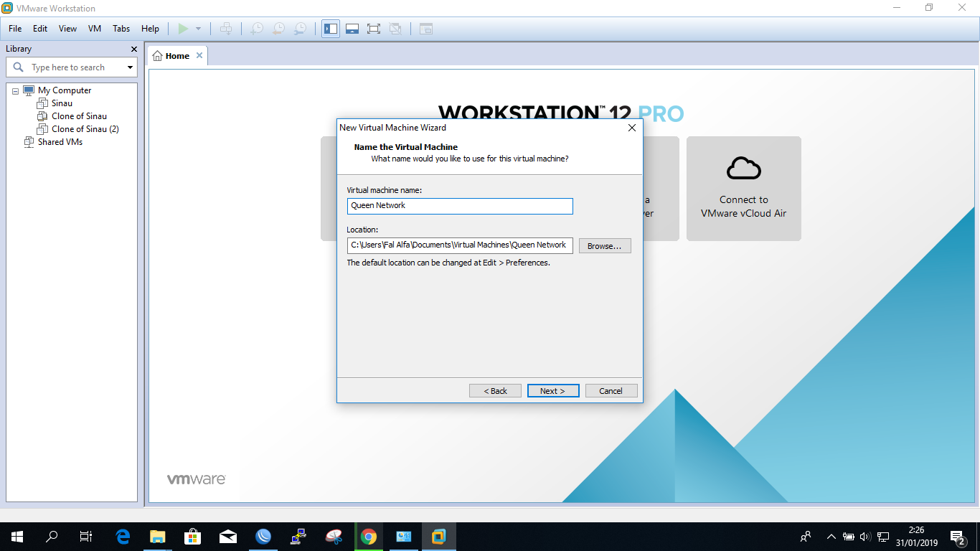980x551 pixels.
Task: Open the PuTTY icon on the taskbar
Action: pyautogui.click(x=298, y=537)
